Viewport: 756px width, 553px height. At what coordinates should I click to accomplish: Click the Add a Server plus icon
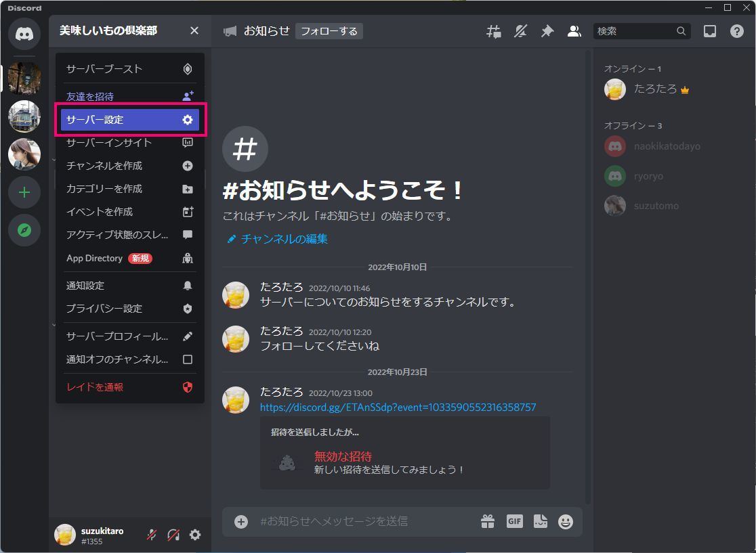24,193
